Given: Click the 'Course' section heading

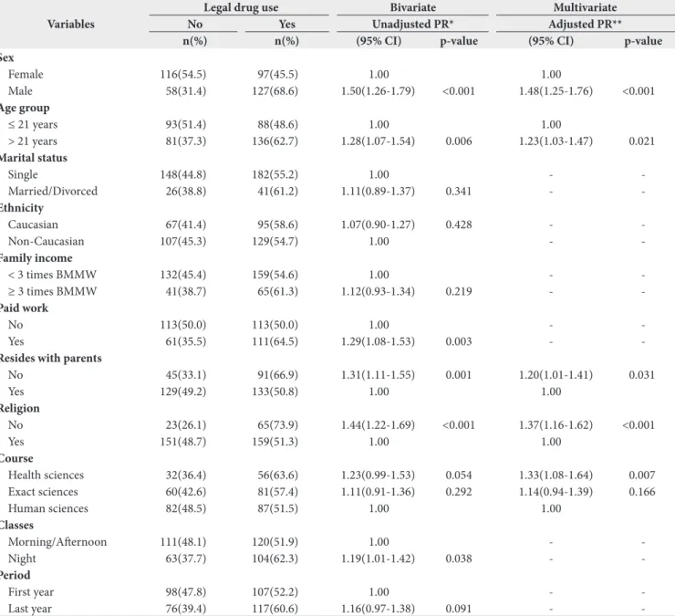Looking at the screenshot, I should [16, 458].
